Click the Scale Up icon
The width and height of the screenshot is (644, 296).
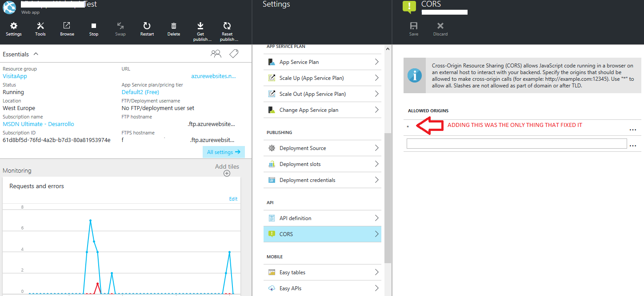point(272,78)
